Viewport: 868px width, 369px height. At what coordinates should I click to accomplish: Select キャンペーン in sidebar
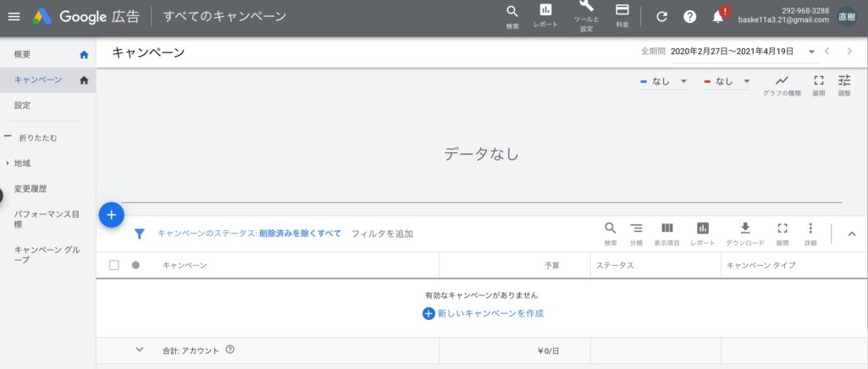coord(37,80)
